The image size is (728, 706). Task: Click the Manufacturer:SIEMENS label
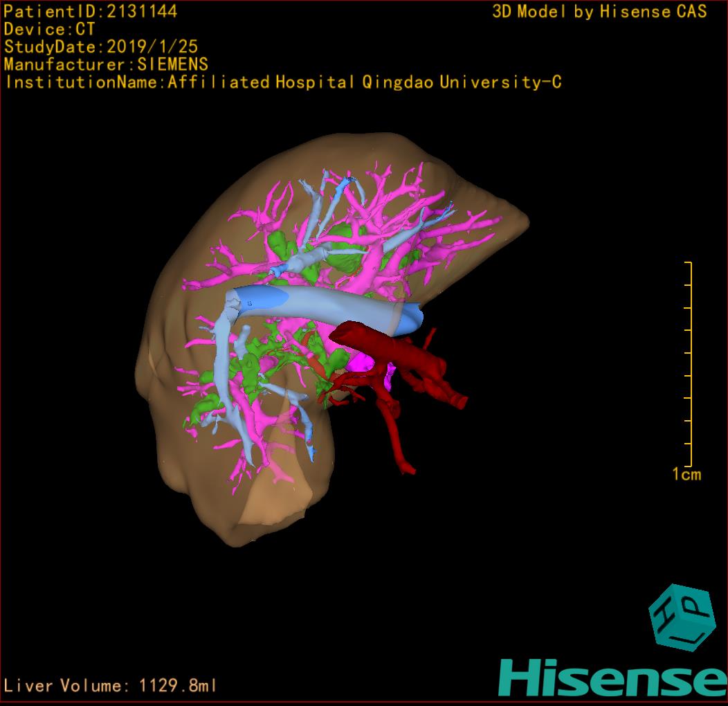pos(106,65)
